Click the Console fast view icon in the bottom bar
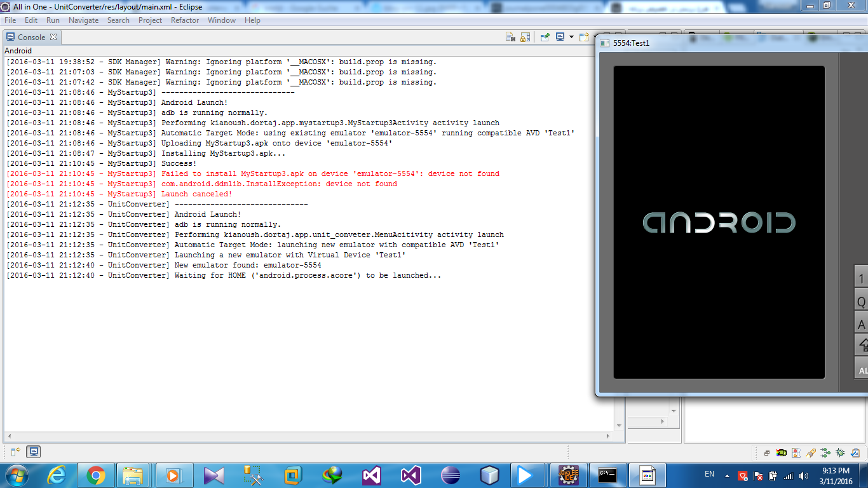 click(34, 452)
